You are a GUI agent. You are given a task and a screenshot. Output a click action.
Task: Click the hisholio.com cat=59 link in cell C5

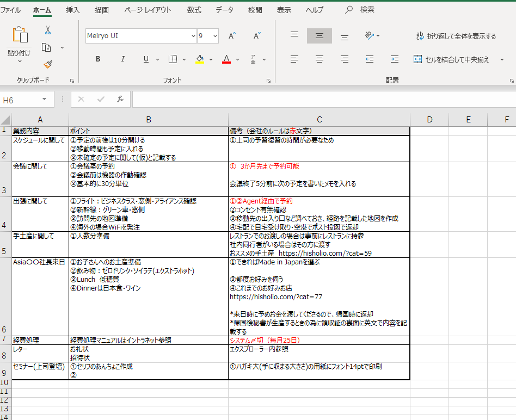325,254
